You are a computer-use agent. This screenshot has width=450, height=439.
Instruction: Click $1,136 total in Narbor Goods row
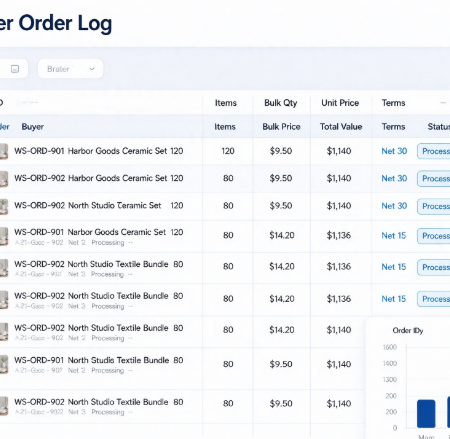click(339, 236)
